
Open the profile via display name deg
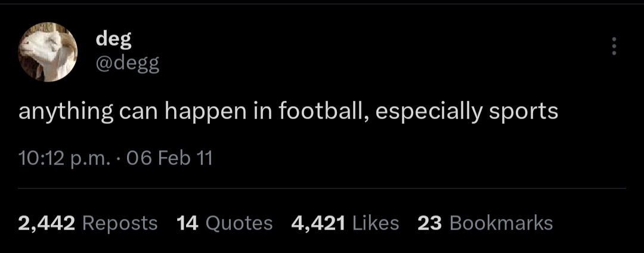tap(113, 39)
